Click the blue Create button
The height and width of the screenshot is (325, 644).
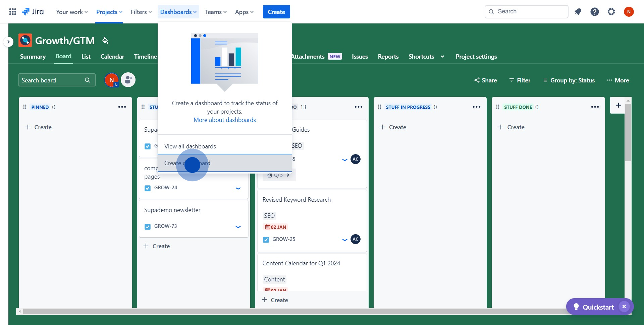tap(276, 12)
